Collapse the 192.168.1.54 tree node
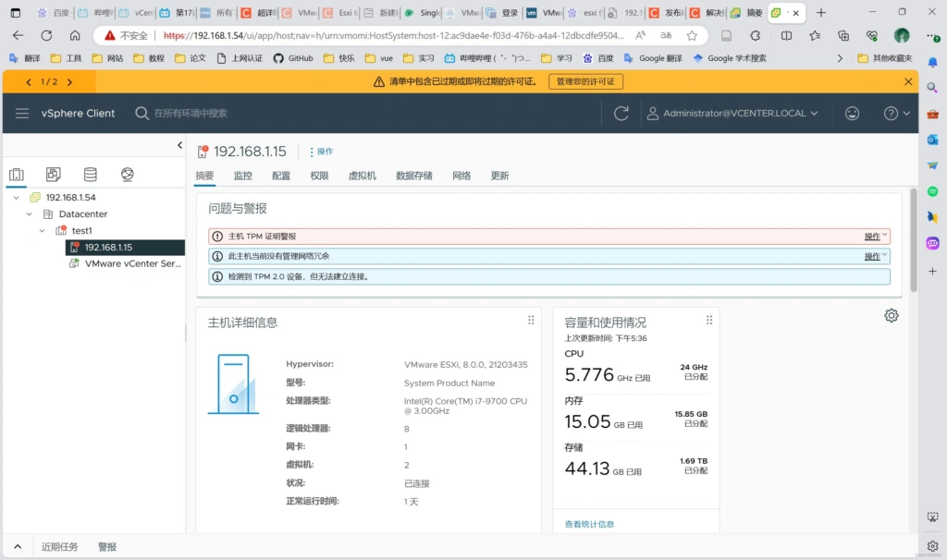The width and height of the screenshot is (947, 560). click(x=17, y=198)
